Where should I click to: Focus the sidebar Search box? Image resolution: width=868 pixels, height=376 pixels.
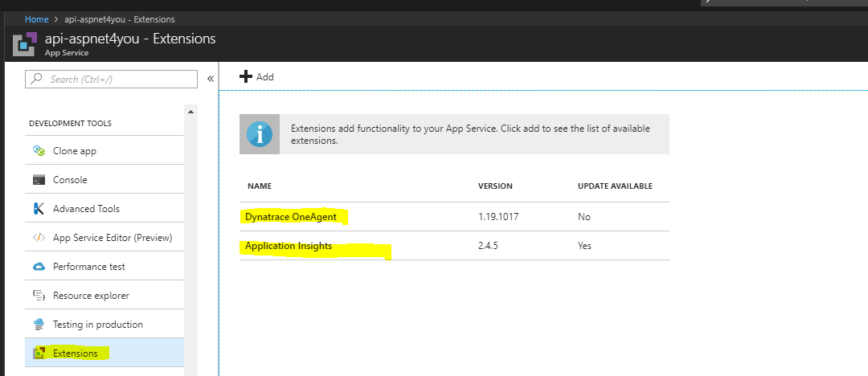[111, 80]
